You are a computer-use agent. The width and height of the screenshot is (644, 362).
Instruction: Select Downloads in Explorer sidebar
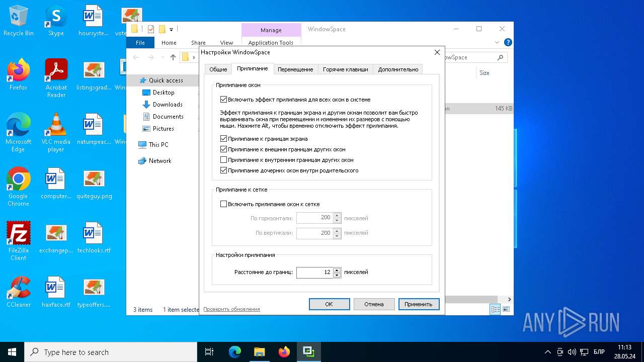pos(163,105)
